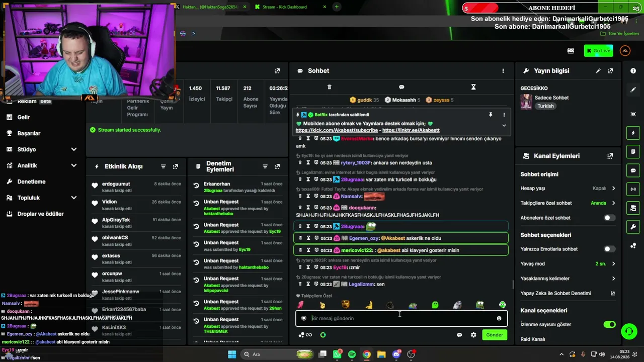Open the emoji picker in message box
644x362 pixels.
(x=499, y=318)
